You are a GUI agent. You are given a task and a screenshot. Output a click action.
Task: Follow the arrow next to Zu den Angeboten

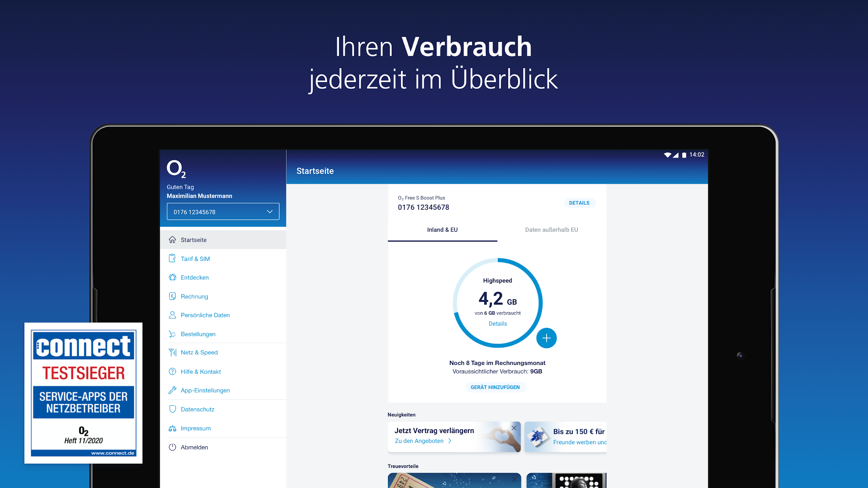click(450, 441)
